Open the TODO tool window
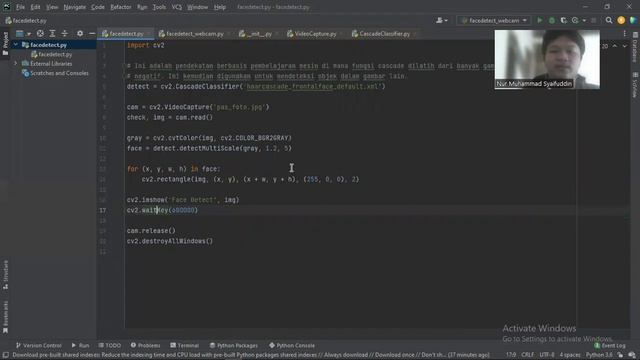 [x=110, y=345]
